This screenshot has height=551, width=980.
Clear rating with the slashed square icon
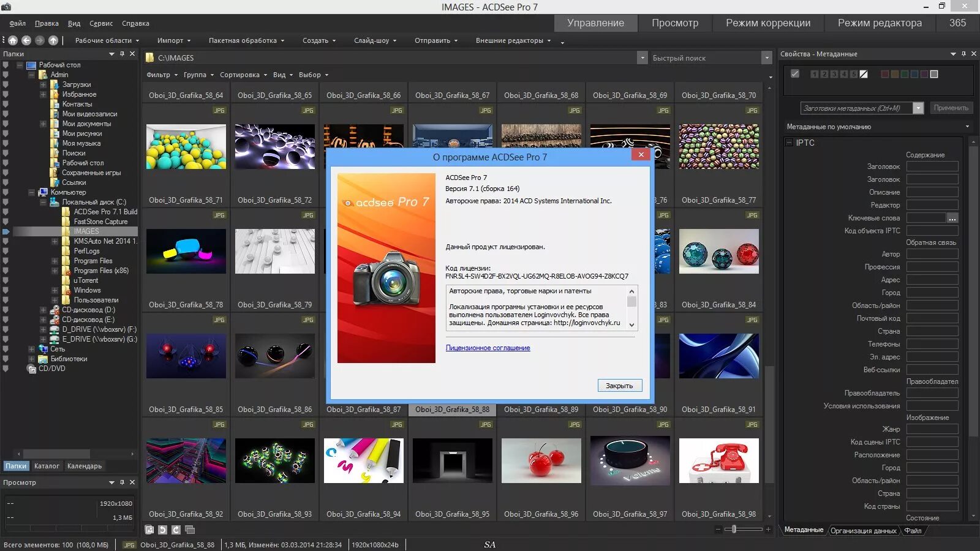coord(864,74)
